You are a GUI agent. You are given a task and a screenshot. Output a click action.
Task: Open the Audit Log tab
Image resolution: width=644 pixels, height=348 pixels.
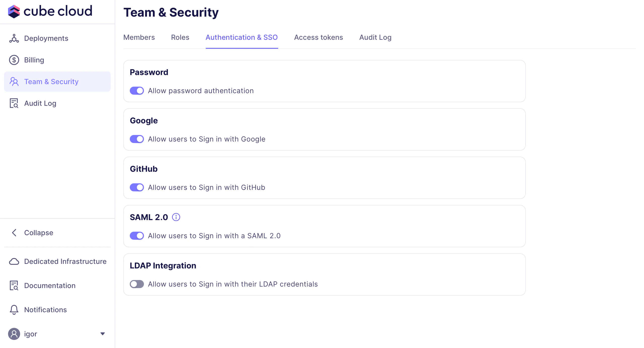click(375, 37)
